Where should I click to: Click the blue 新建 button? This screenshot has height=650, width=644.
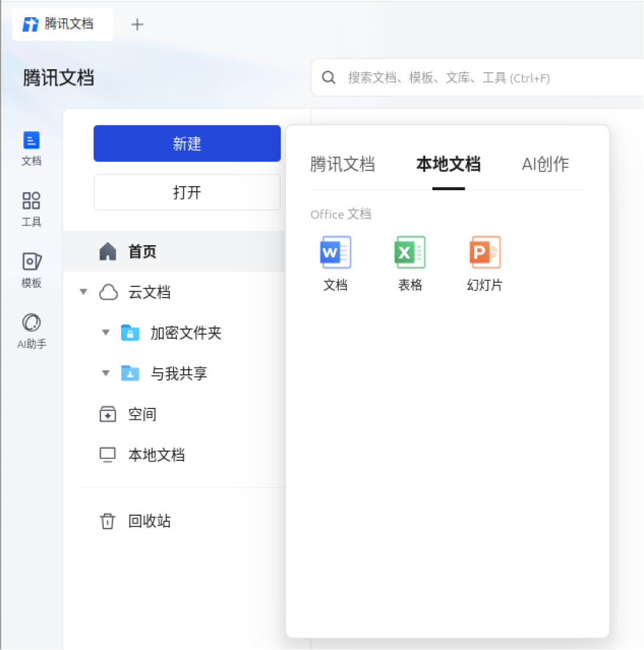[187, 144]
